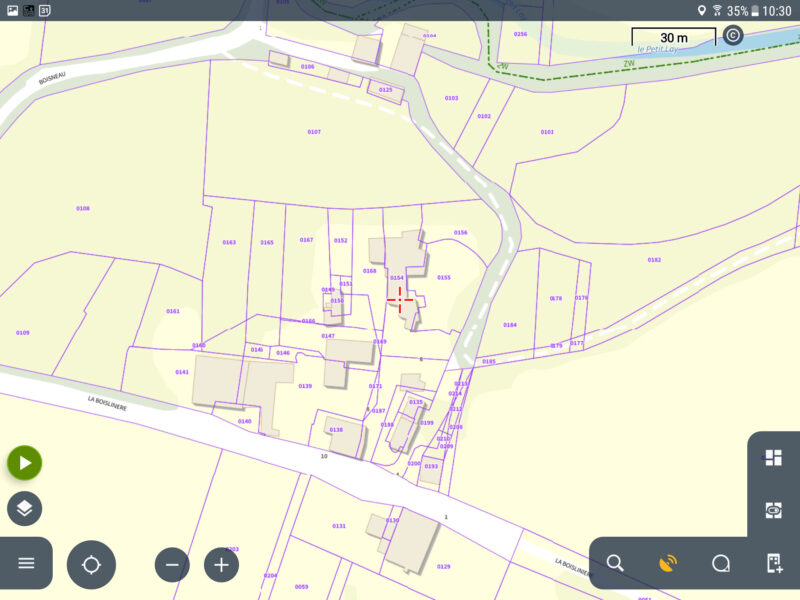Tap the green QField start/record button
The height and width of the screenshot is (600, 800).
[24, 462]
